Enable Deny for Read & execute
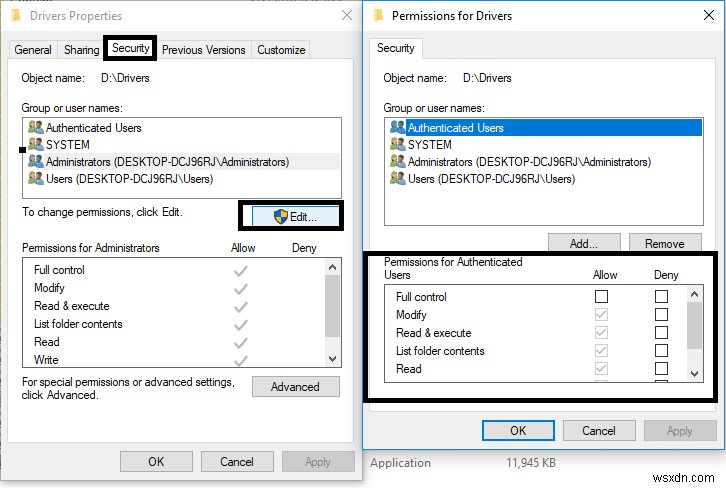The image size is (726, 488). click(661, 333)
